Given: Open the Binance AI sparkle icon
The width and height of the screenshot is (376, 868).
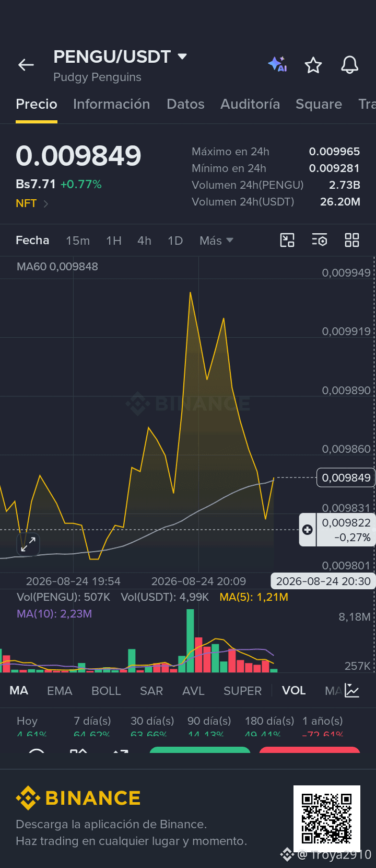Looking at the screenshot, I should 277,64.
